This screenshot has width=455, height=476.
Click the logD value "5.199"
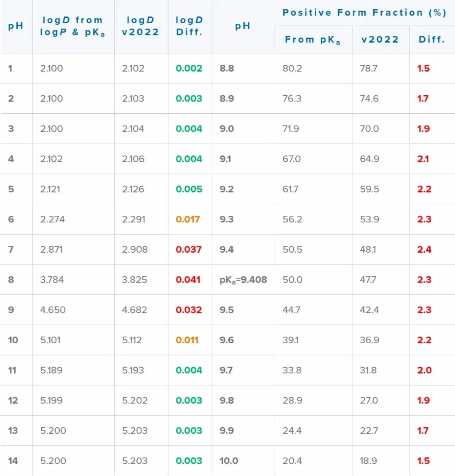51,401
